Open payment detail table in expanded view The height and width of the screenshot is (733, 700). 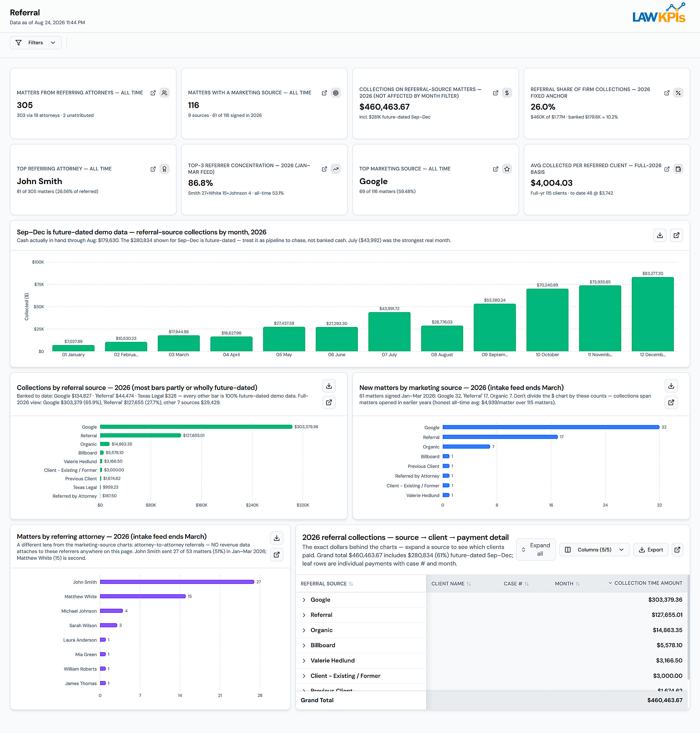678,550
